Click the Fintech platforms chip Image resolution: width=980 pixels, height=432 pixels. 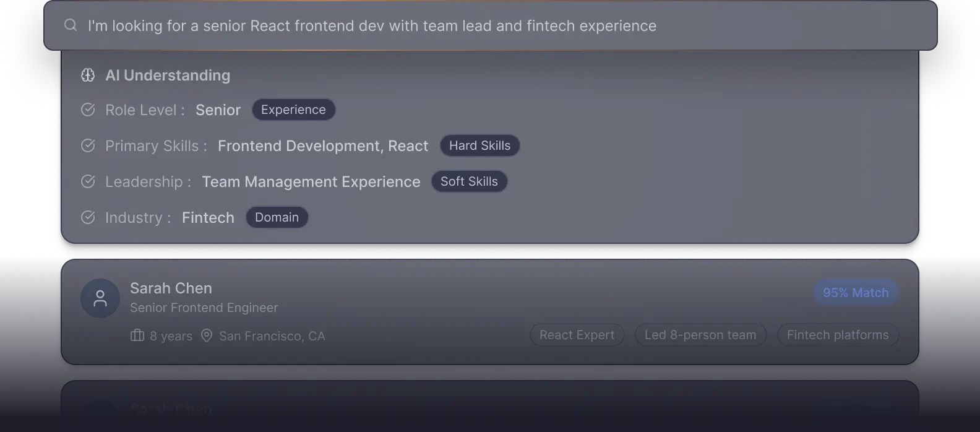[838, 335]
